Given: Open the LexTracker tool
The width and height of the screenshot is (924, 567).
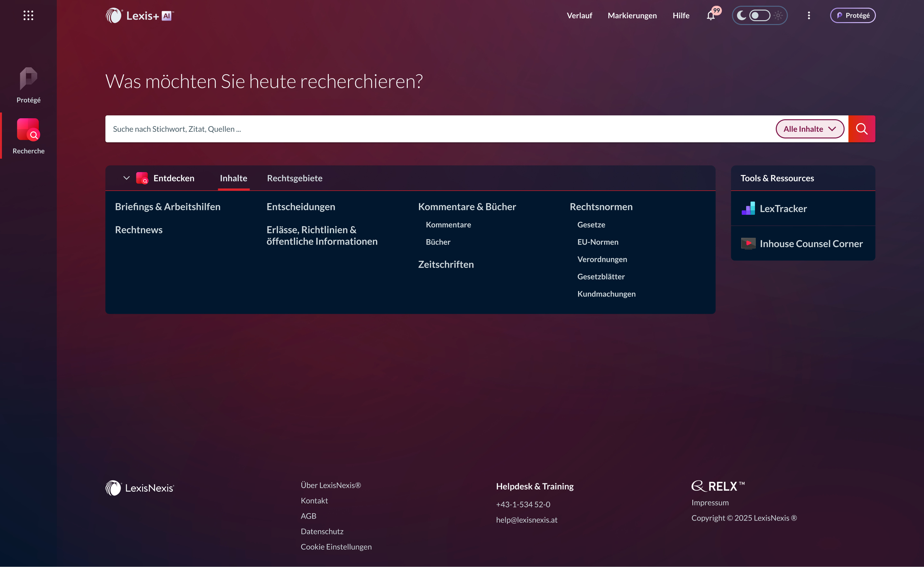Looking at the screenshot, I should 783,209.
